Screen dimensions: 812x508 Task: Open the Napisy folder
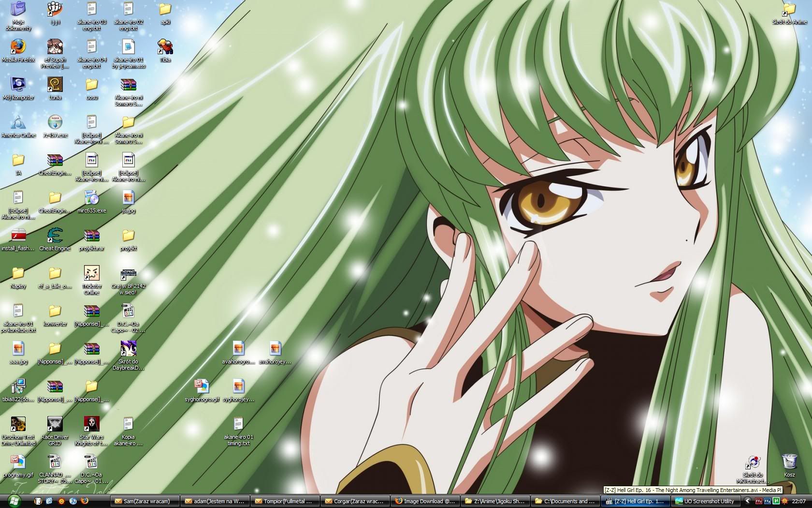(x=18, y=277)
